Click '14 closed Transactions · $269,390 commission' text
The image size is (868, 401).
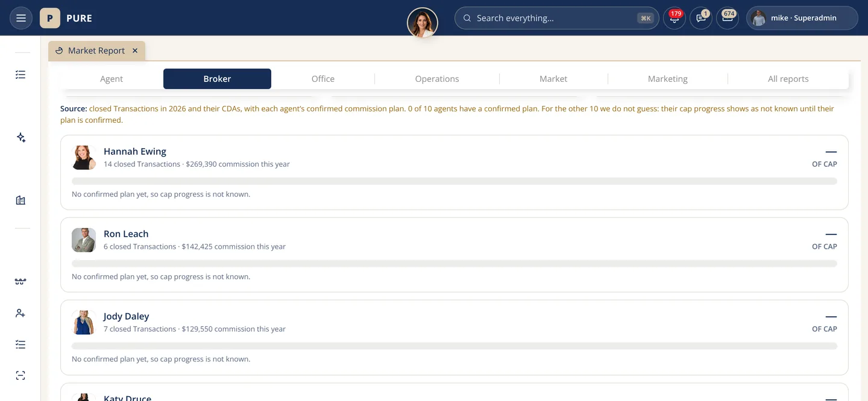(x=197, y=164)
